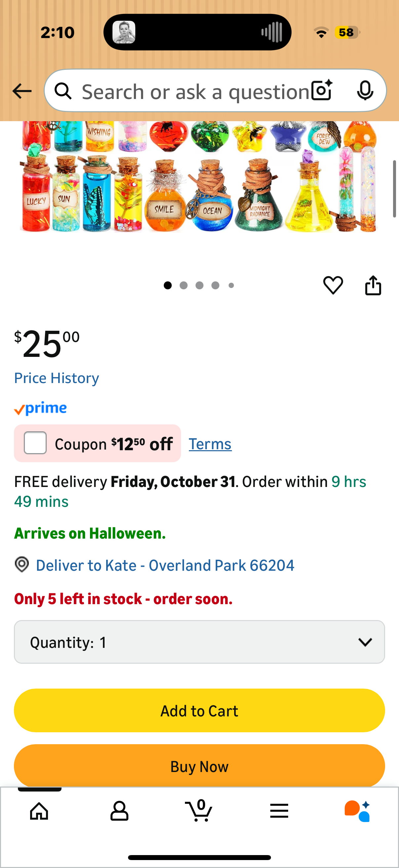Add the potion bottles to cart
The width and height of the screenshot is (399, 868).
pos(199,710)
